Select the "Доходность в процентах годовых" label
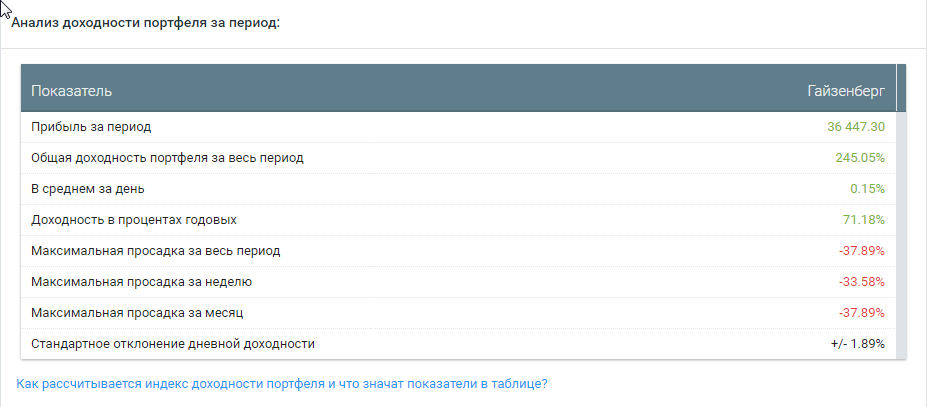927x407 pixels. tap(134, 219)
